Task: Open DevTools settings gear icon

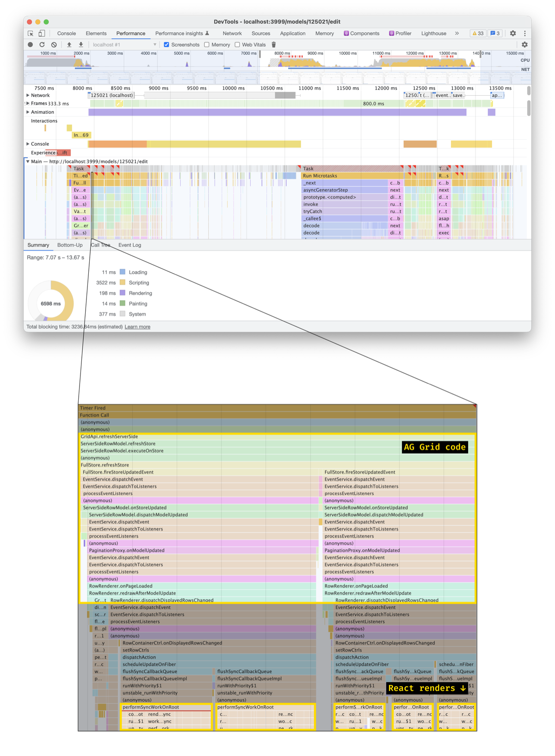Action: tap(513, 33)
